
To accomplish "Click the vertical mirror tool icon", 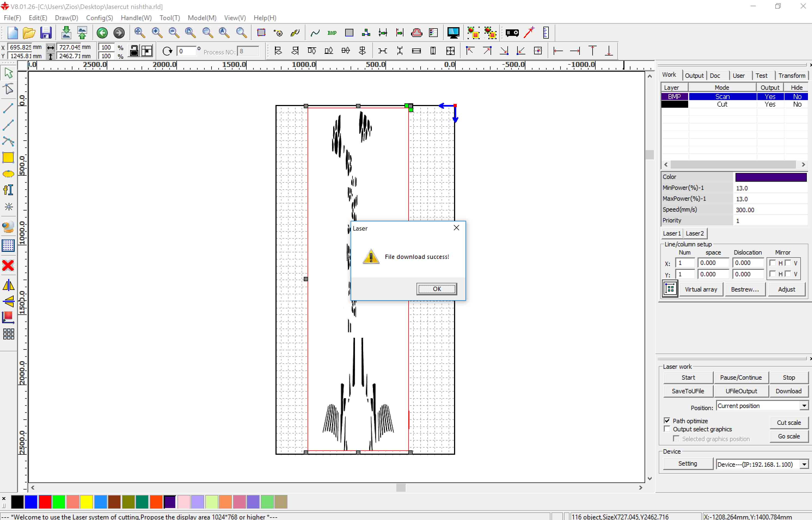I will click(x=8, y=302).
